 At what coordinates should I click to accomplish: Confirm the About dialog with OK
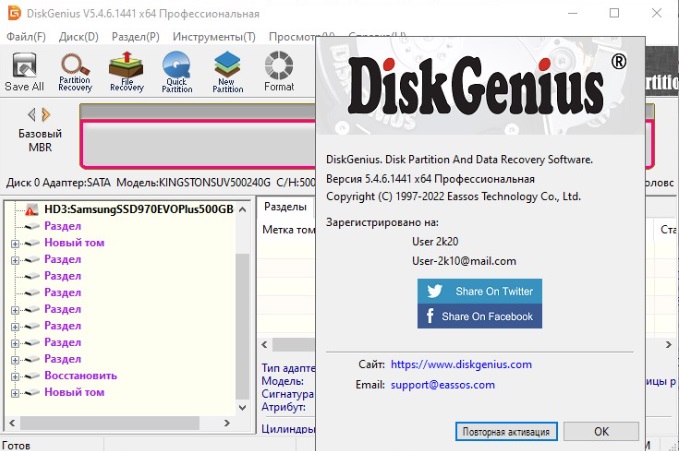[601, 432]
